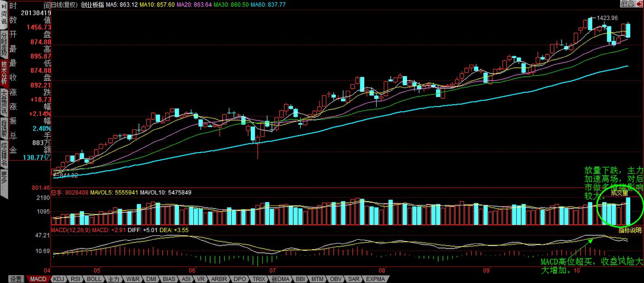Open the 自选股 watchlist tab

pyautogui.click(x=4, y=128)
